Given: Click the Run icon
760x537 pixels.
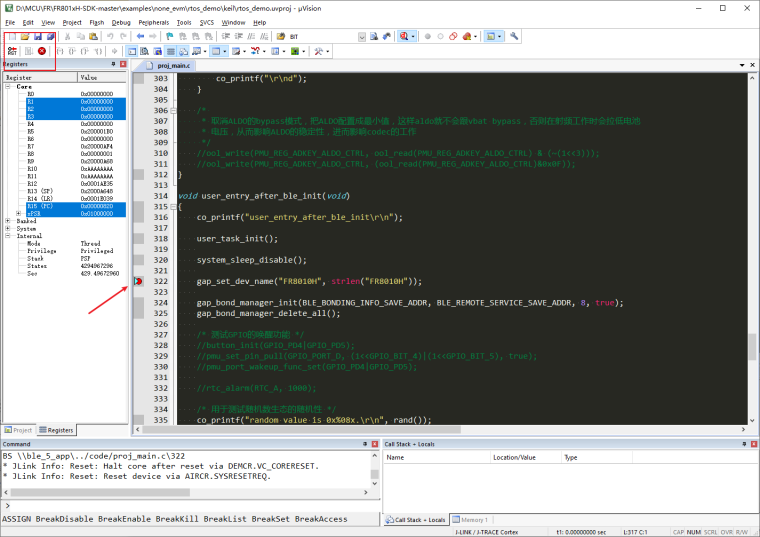Looking at the screenshot, I should click(x=29, y=51).
